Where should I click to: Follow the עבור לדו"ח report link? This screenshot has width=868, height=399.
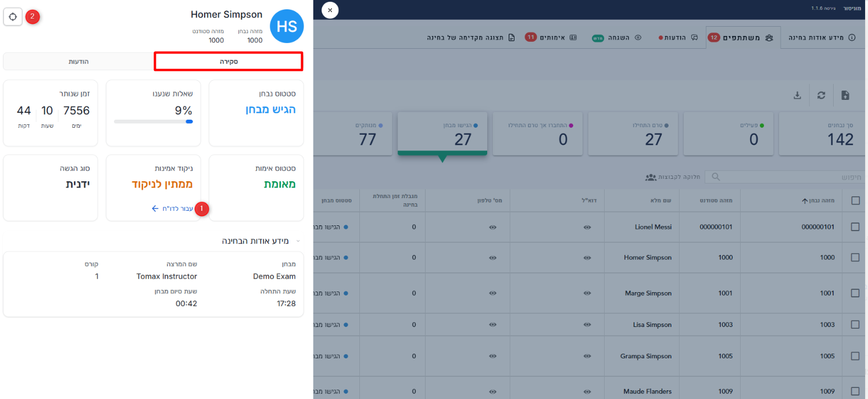pos(172,209)
